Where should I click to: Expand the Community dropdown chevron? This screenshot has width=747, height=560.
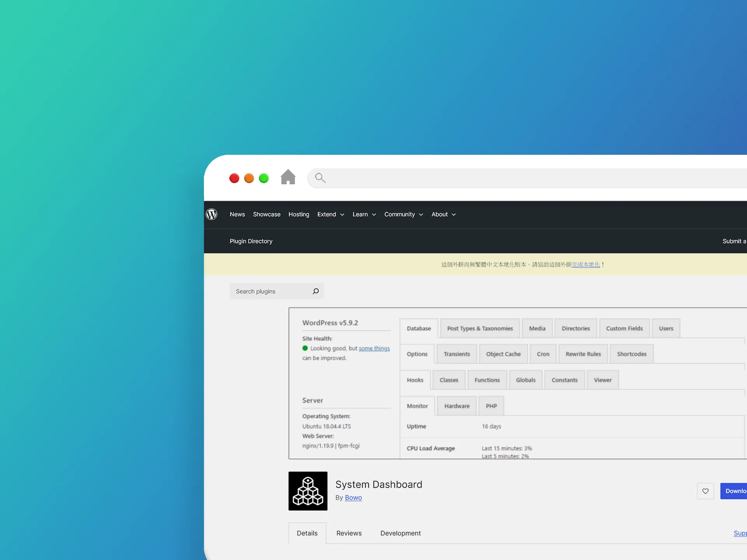[x=421, y=215]
